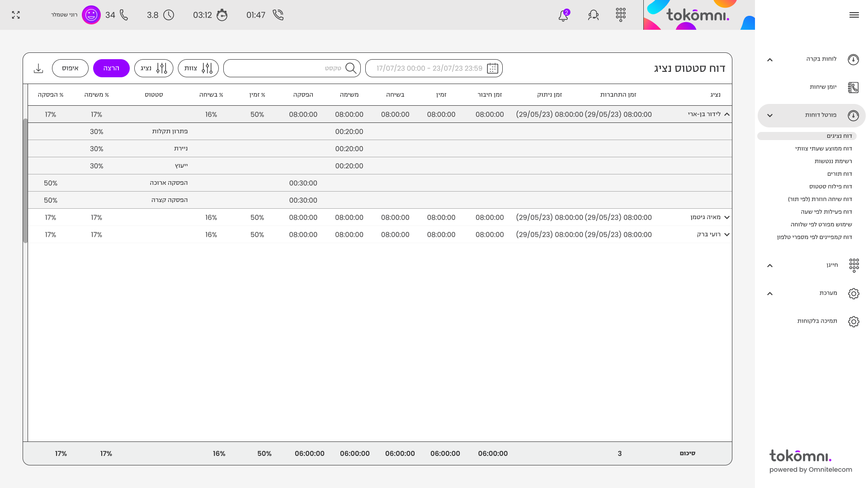Click the חייגן dialer dots icon in sidebar
The height and width of the screenshot is (488, 868).
(x=854, y=265)
